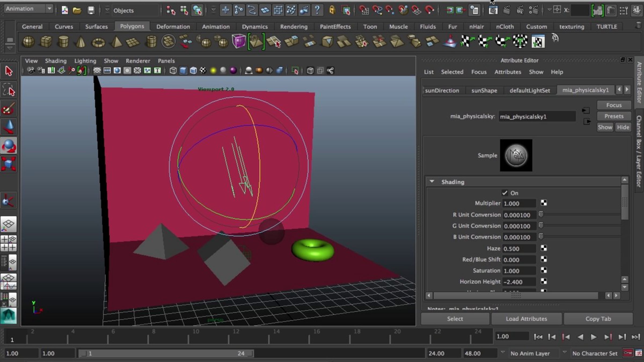Switch to the Rendering shelf tab
Viewport: 644px width, 362px height.
[294, 27]
